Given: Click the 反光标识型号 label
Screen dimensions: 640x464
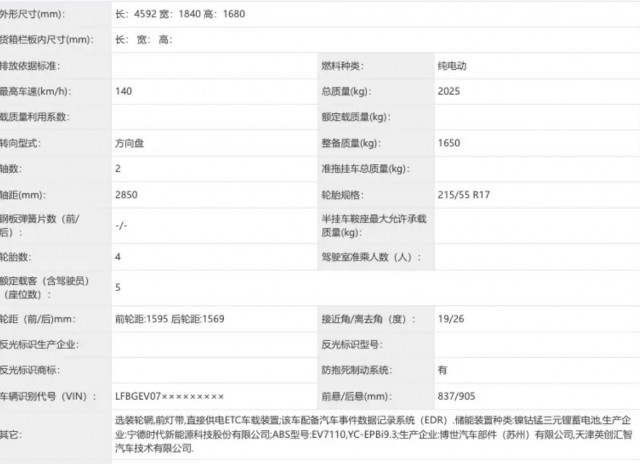Looking at the screenshot, I should pos(352,345).
